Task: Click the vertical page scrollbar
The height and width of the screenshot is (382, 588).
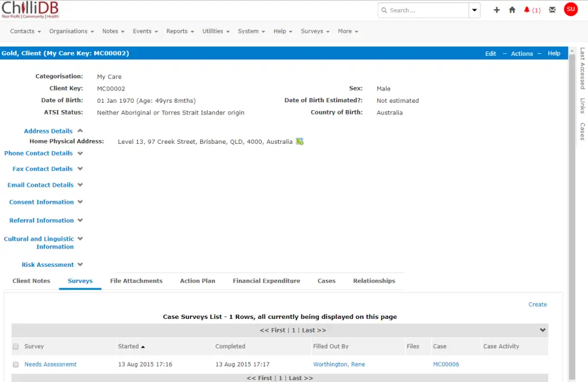Action: point(572,214)
